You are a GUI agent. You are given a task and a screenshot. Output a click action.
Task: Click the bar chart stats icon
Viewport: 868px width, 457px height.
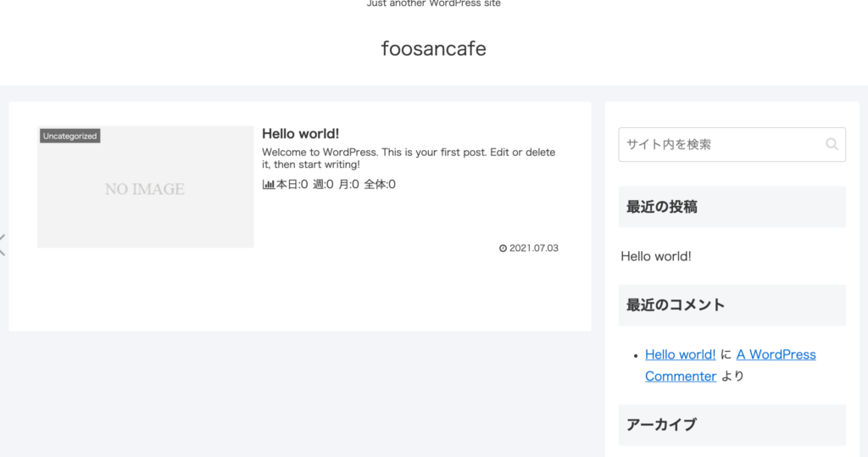click(x=268, y=184)
